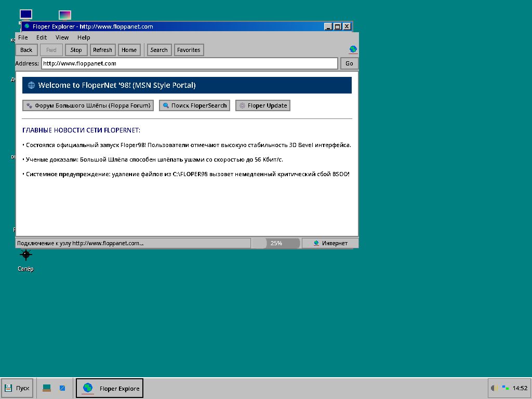532x399 pixels.
Task: Refresh the current page
Action: [x=102, y=50]
